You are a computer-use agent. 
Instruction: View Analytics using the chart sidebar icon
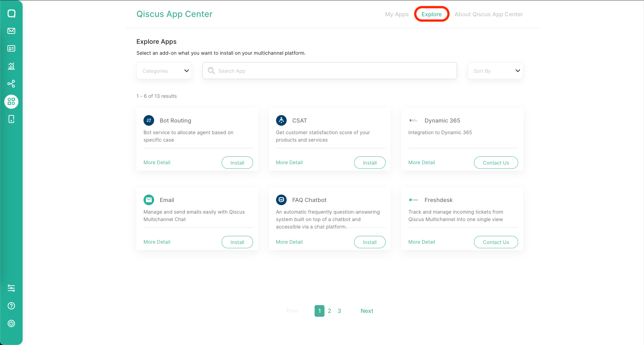pyautogui.click(x=11, y=66)
